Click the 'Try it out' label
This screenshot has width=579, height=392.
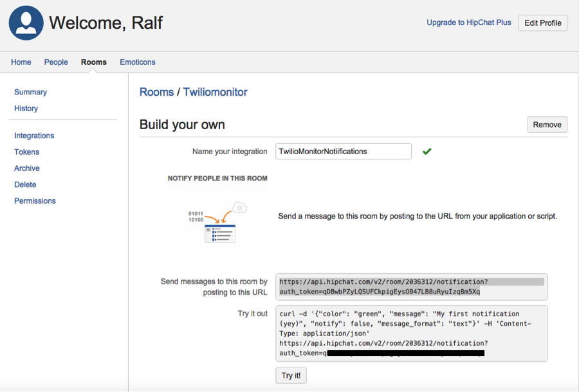click(253, 314)
